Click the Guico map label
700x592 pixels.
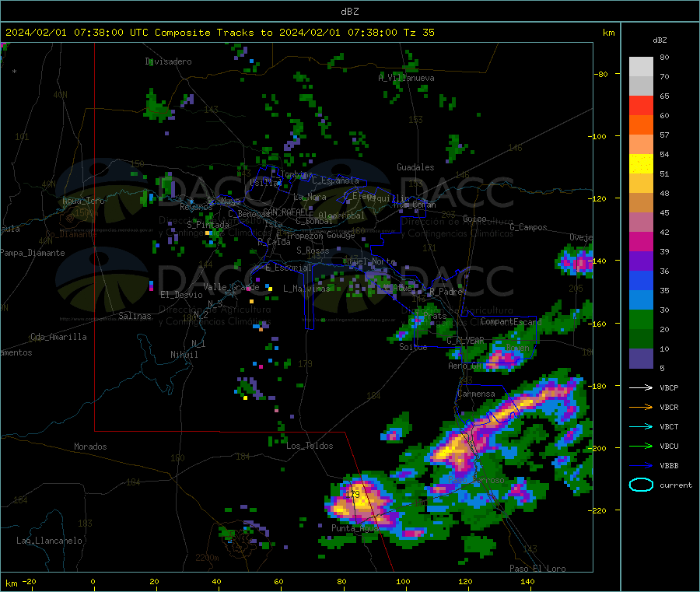tap(474, 219)
